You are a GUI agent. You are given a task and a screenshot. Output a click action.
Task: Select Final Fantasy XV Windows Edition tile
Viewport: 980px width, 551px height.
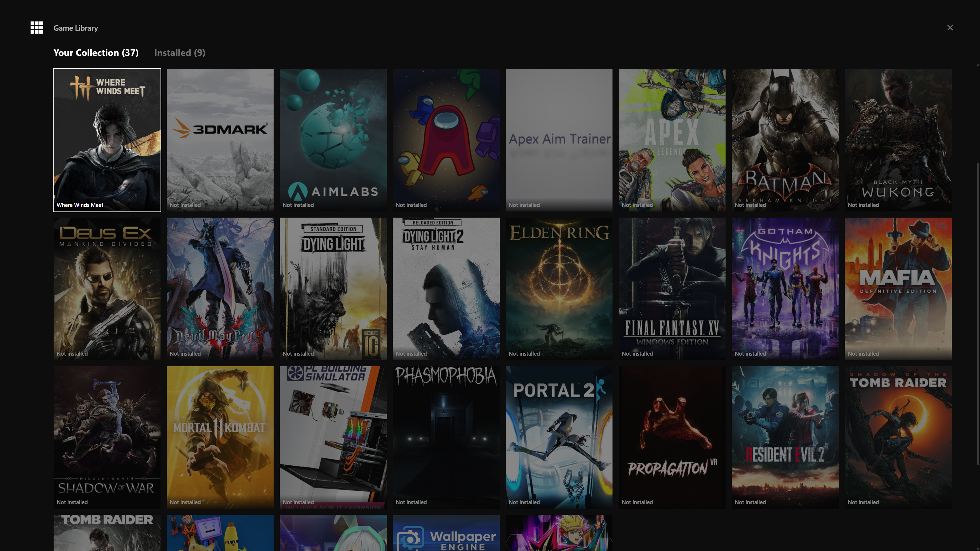tap(672, 289)
